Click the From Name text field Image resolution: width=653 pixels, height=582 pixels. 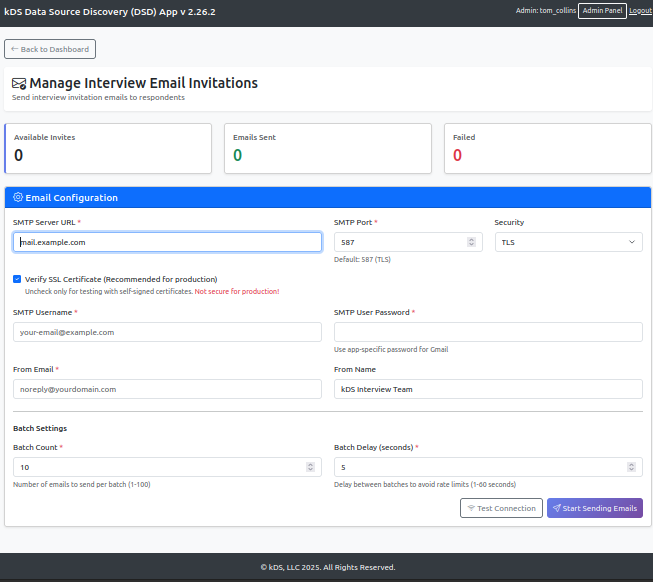point(488,389)
